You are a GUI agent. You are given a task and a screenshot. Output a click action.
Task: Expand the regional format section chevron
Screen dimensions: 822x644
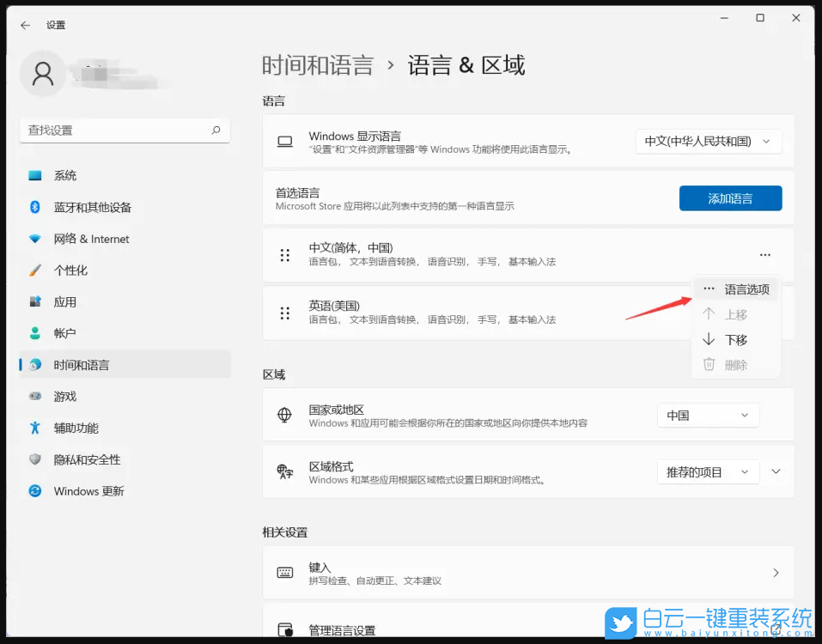(x=776, y=471)
